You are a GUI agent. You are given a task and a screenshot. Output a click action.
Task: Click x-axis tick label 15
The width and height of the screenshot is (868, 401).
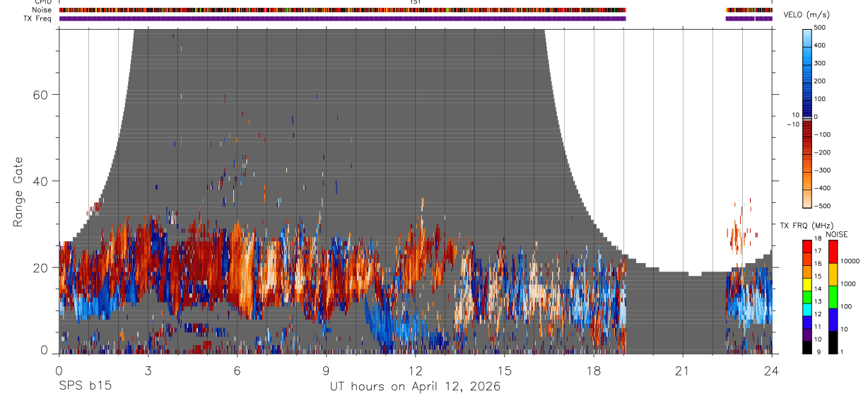pyautogui.click(x=504, y=371)
